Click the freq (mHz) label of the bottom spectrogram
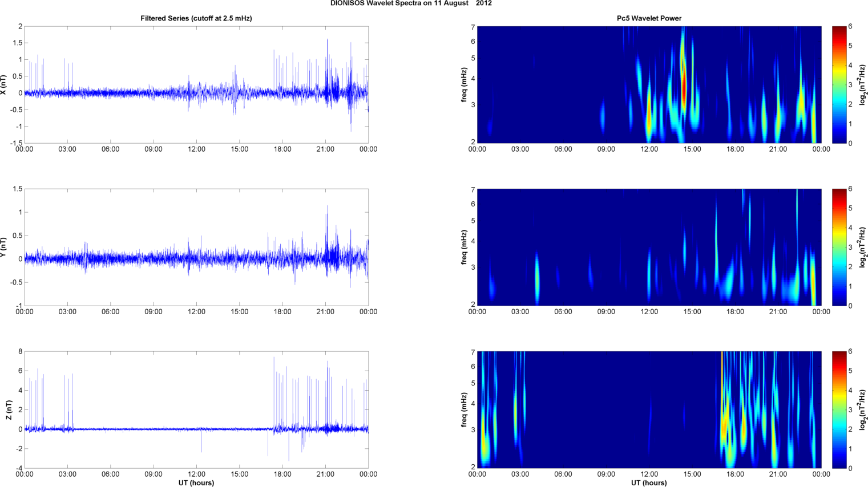Viewport: 868px width, 487px height. click(464, 409)
